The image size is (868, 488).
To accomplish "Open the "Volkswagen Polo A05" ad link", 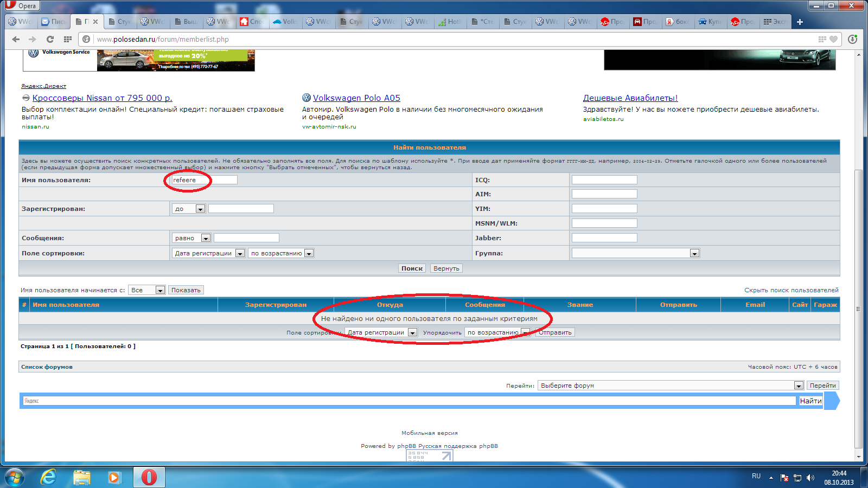I will click(x=356, y=98).
